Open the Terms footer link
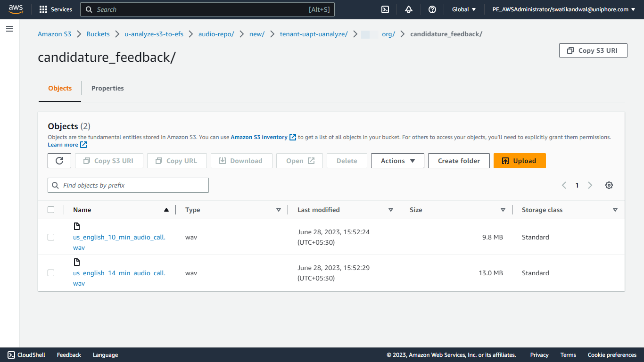 click(568, 355)
